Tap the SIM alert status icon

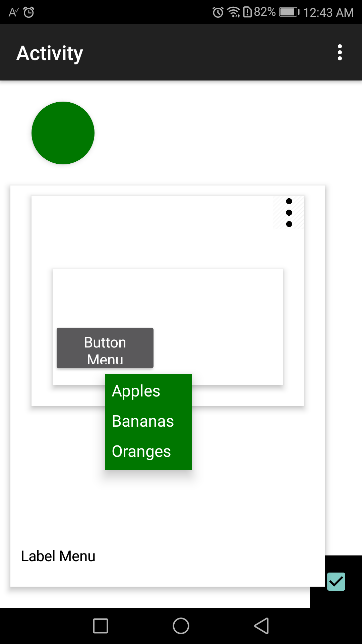pos(247,12)
